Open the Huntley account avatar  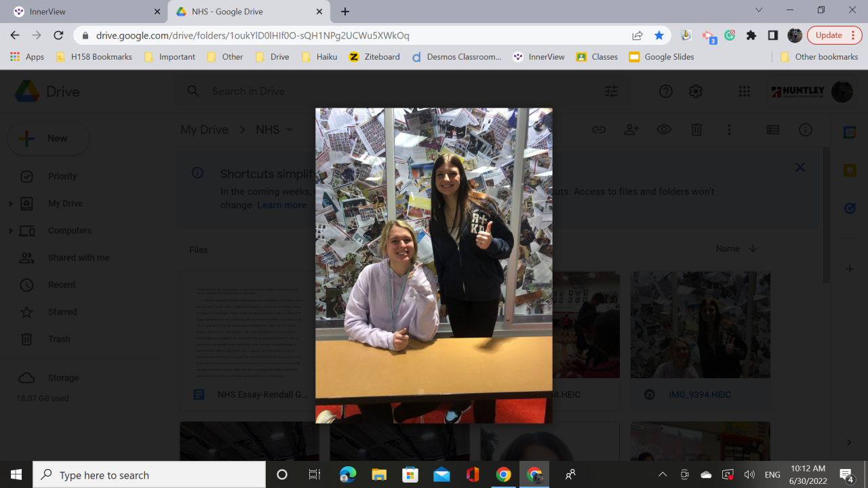click(842, 91)
